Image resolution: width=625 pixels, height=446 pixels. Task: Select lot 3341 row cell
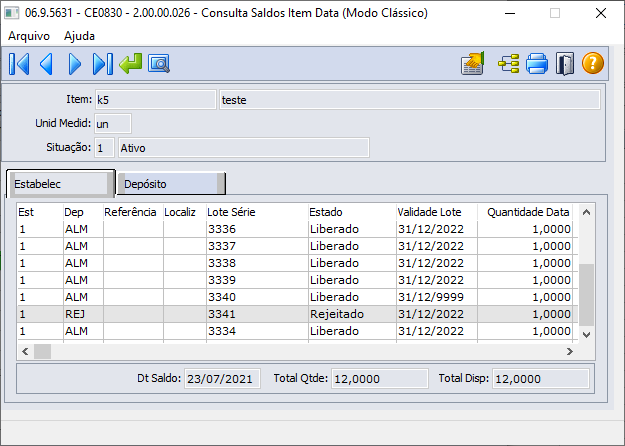(x=257, y=314)
